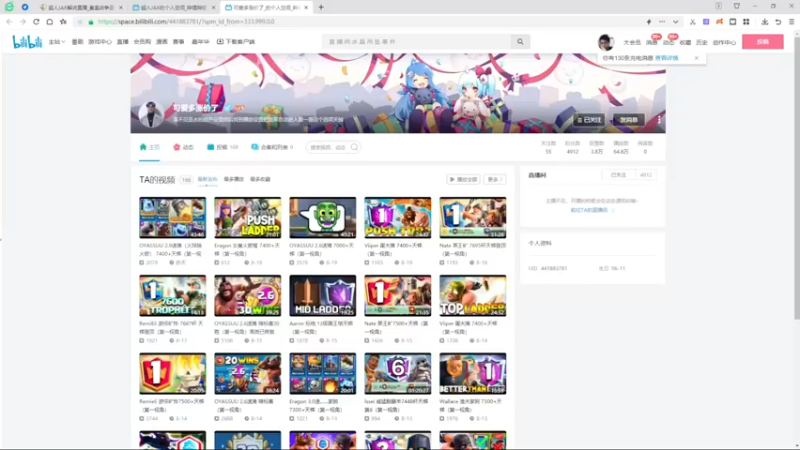Open 历史 in the header
The width and height of the screenshot is (800, 450).
(702, 42)
